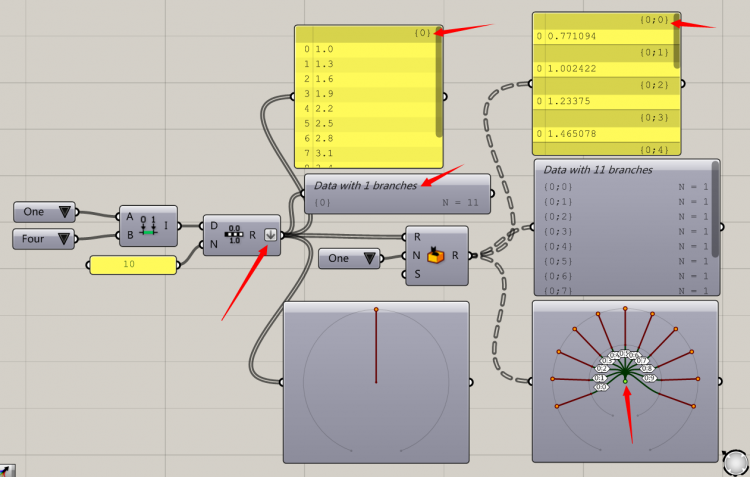750x477 pixels.
Task: Click the {0;5} N = 1 row in the param viewer
Action: tap(626, 261)
